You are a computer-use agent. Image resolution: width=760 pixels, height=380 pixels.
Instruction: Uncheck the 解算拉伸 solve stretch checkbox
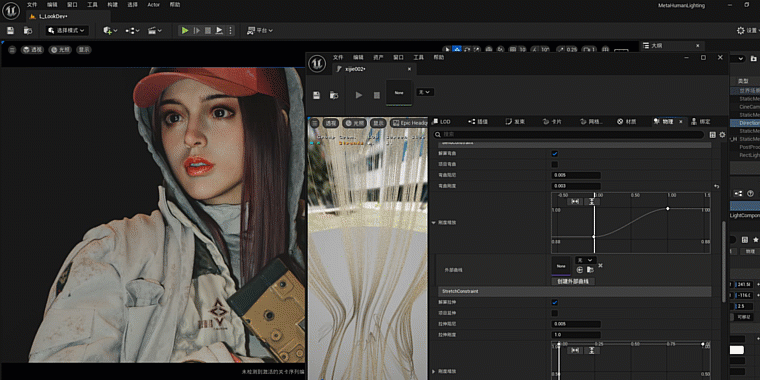[554, 302]
